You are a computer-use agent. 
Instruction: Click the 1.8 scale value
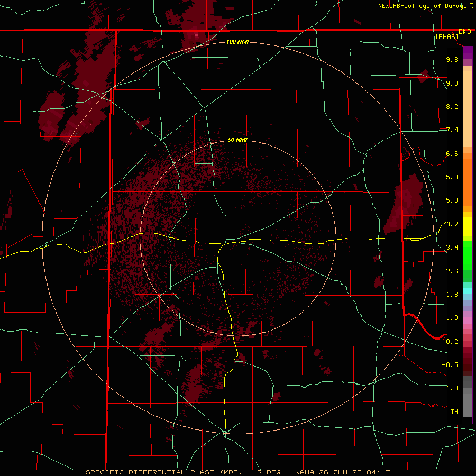pos(452,295)
